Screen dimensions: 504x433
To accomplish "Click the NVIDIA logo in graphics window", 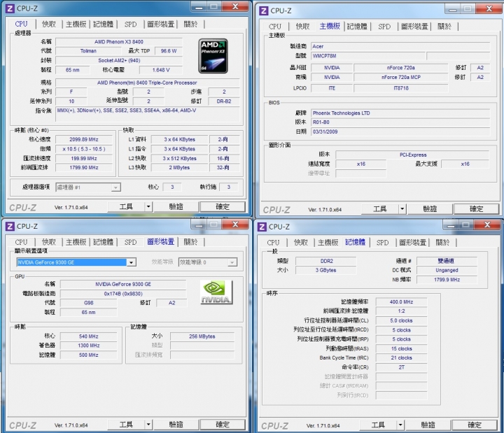I will pos(216,292).
